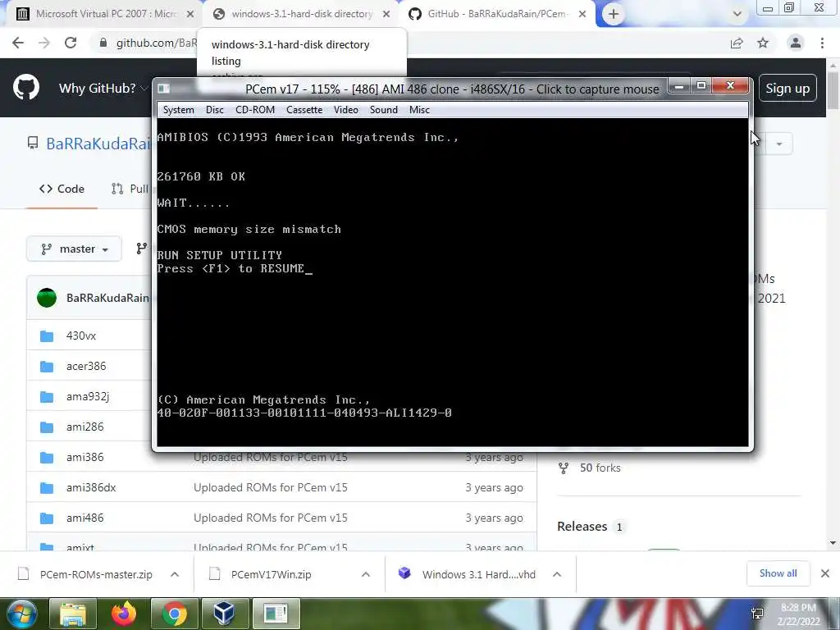The height and width of the screenshot is (630, 840).
Task: Switch to GitHub BaRRaKudaRain/PCem tab
Action: tap(495, 14)
